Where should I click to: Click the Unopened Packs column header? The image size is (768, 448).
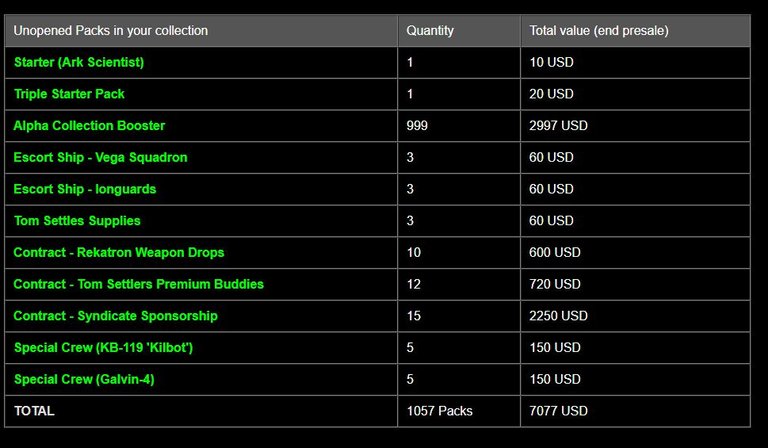click(x=111, y=31)
